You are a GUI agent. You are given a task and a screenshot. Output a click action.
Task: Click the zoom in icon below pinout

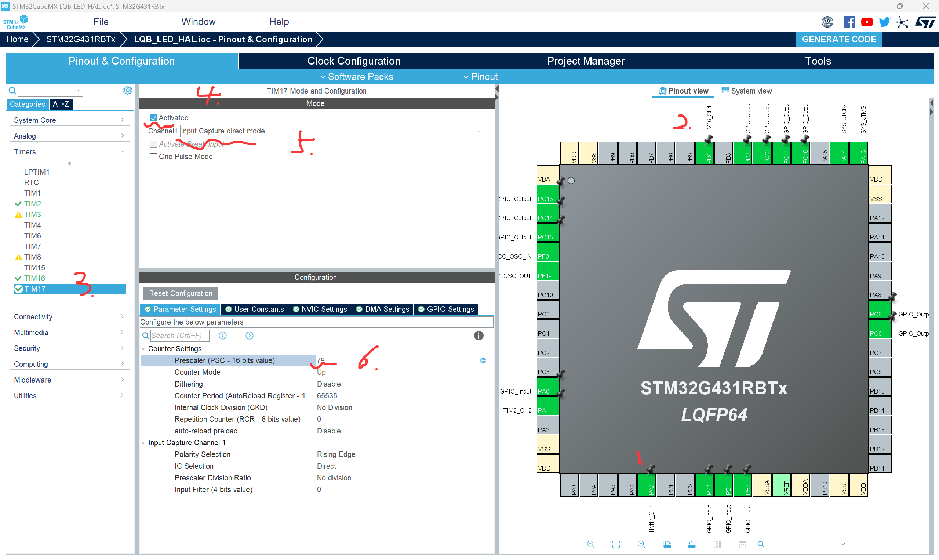tap(590, 544)
